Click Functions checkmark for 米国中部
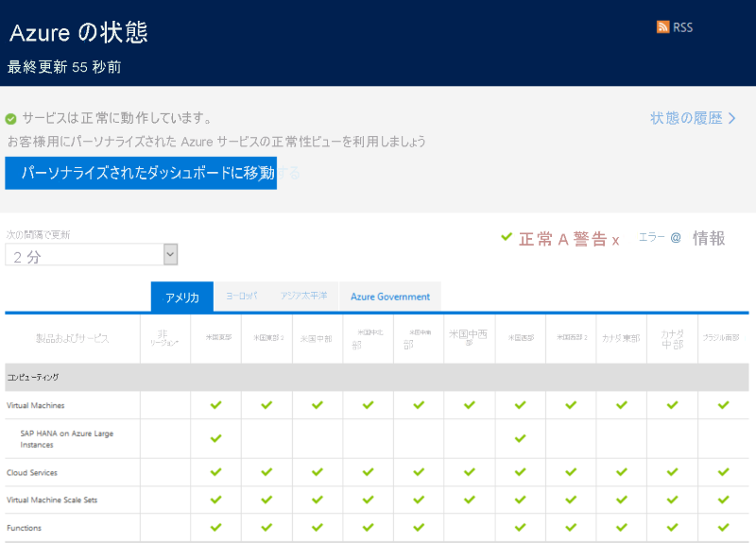 [318, 527]
